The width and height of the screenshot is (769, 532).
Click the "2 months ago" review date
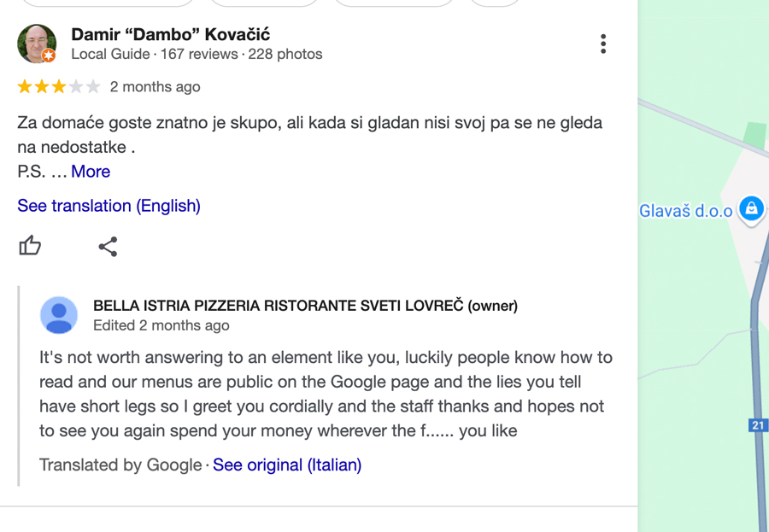[155, 87]
